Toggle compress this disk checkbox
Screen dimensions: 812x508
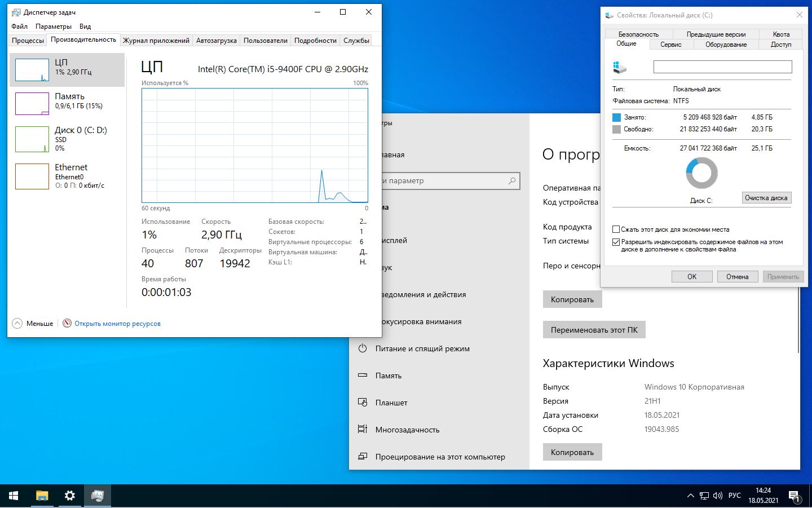click(616, 229)
